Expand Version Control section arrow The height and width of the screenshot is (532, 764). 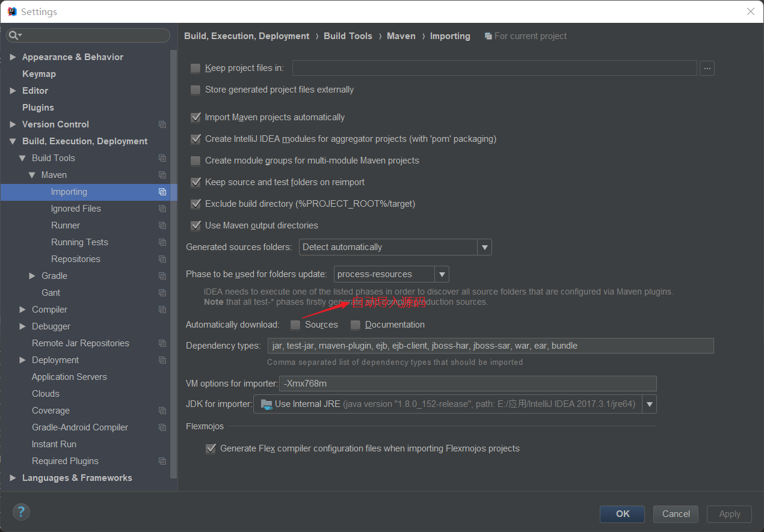pyautogui.click(x=13, y=124)
